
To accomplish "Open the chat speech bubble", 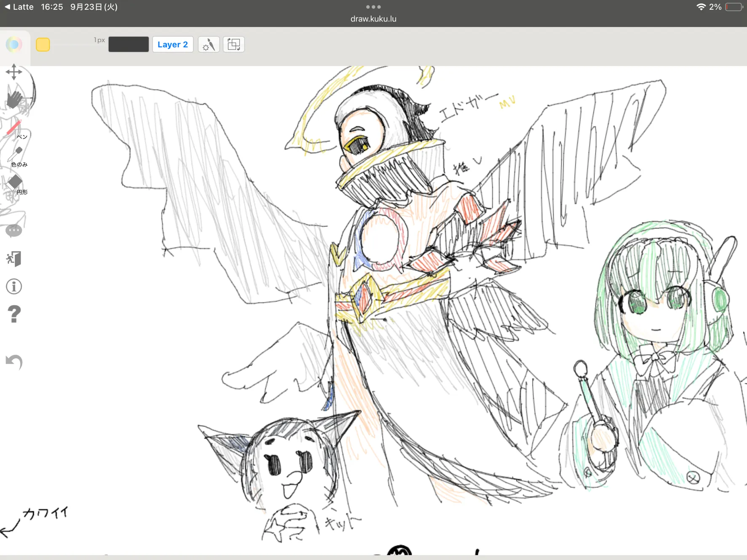I will tap(14, 230).
